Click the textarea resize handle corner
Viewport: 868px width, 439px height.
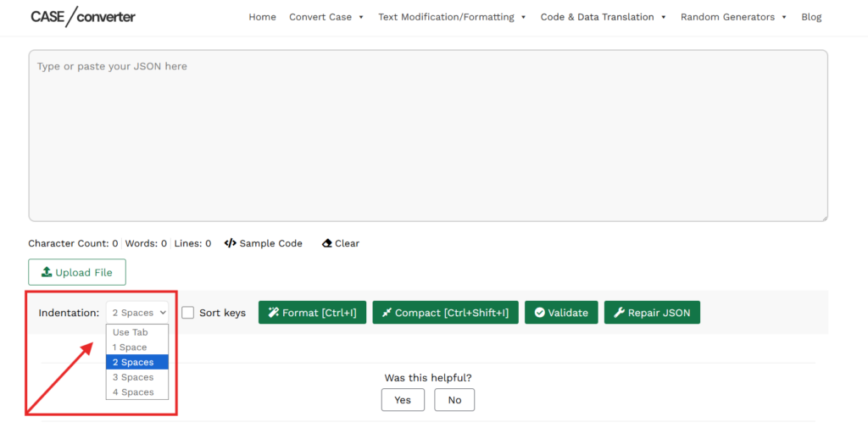(824, 218)
